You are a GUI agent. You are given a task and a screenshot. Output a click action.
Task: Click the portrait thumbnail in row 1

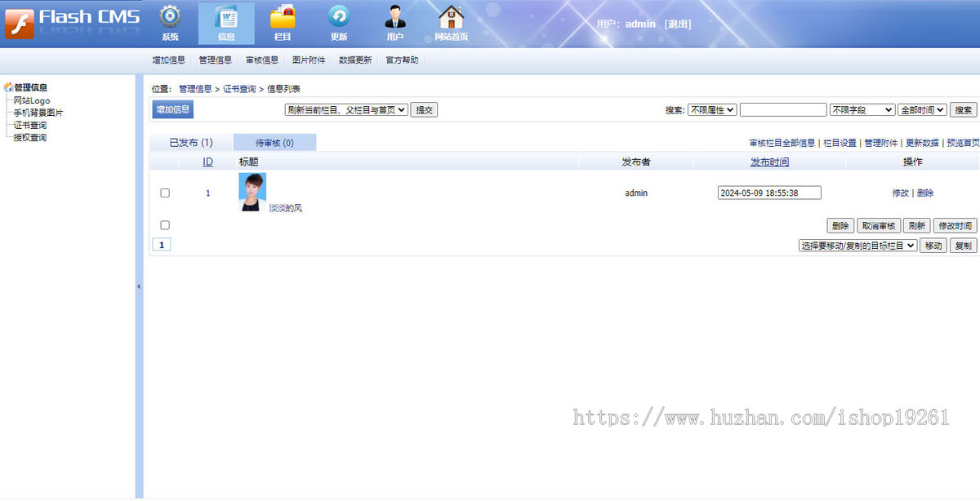tap(252, 193)
